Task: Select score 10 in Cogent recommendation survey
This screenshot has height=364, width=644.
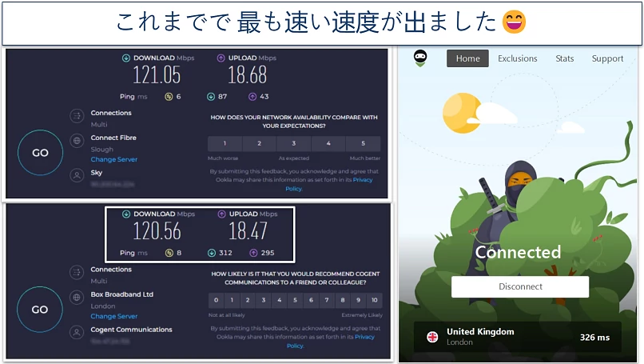Action: tap(375, 300)
